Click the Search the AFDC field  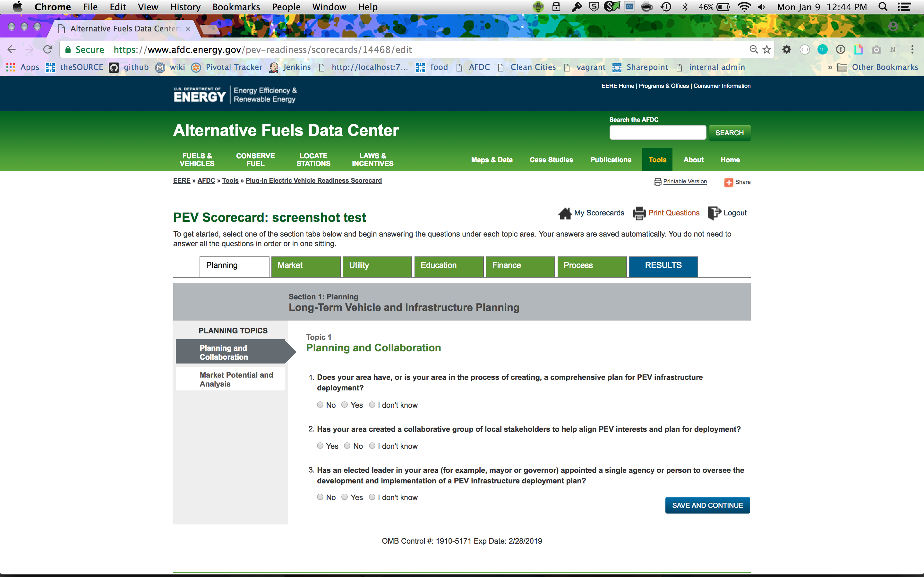tap(657, 133)
